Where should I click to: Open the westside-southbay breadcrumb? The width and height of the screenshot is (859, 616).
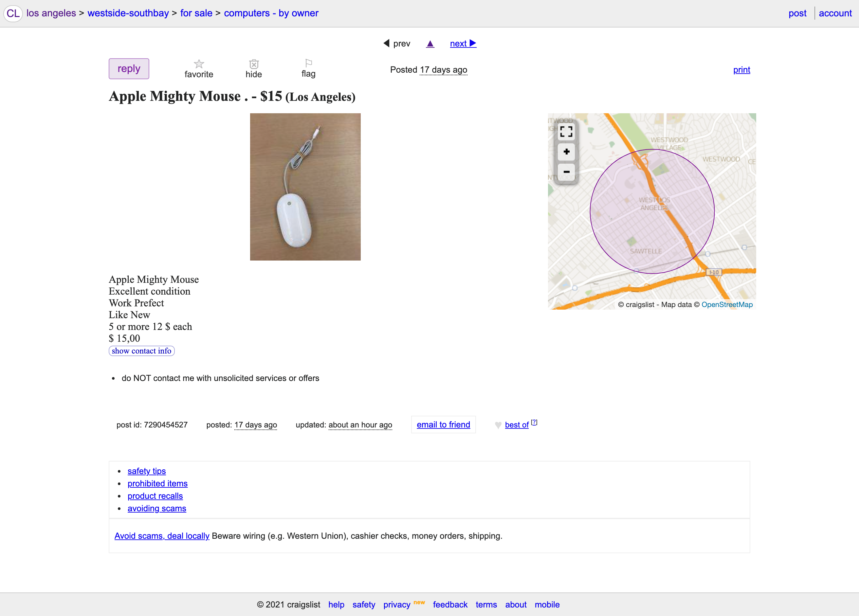(128, 13)
